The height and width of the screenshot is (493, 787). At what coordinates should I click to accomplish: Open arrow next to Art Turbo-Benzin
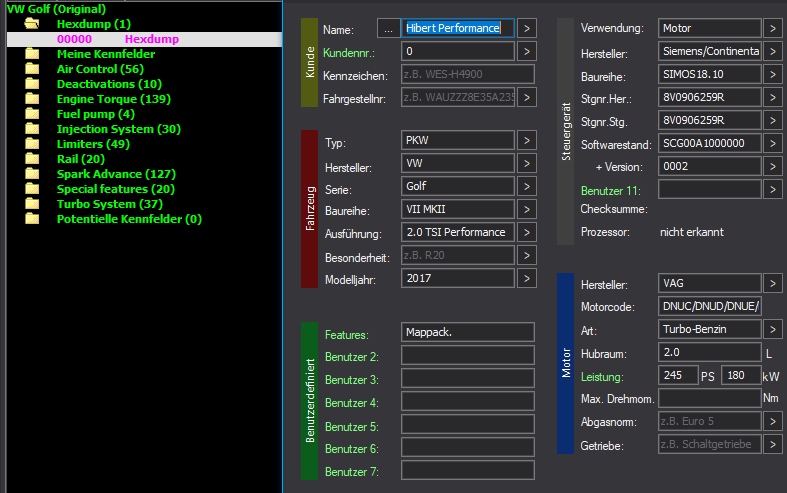coord(773,329)
